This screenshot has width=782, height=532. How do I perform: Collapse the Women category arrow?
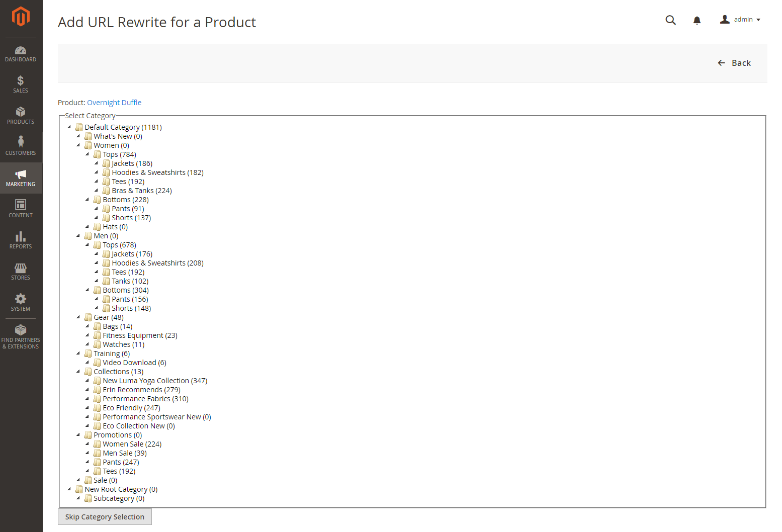[x=78, y=145]
